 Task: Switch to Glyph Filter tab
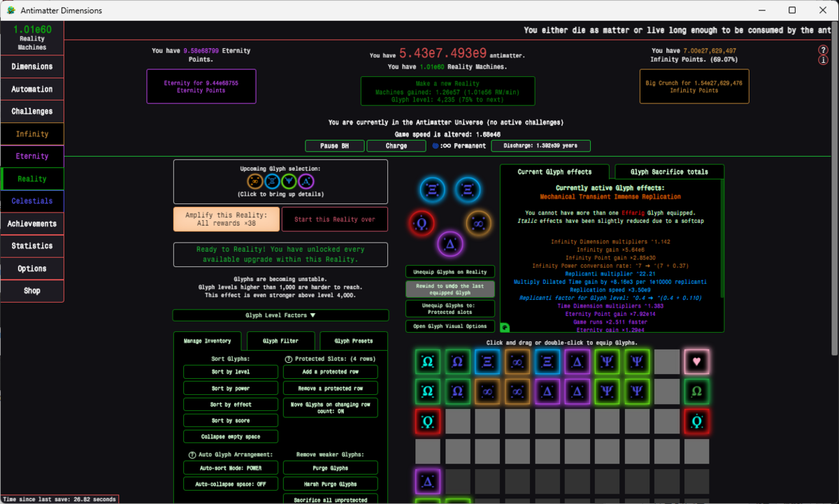[280, 341]
